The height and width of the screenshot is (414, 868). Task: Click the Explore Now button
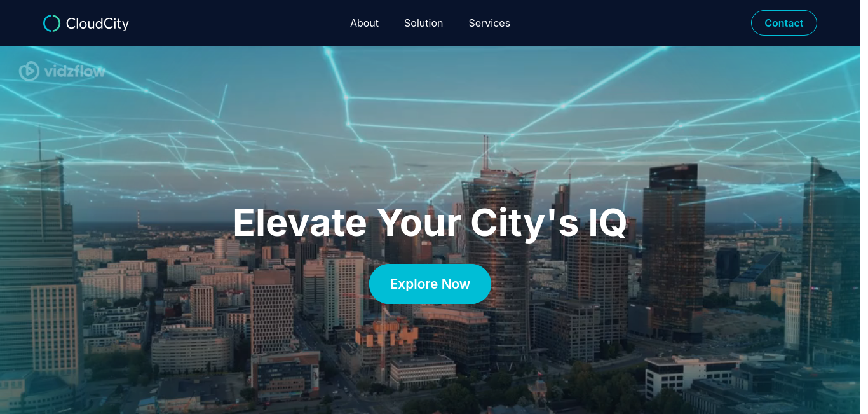[430, 284]
